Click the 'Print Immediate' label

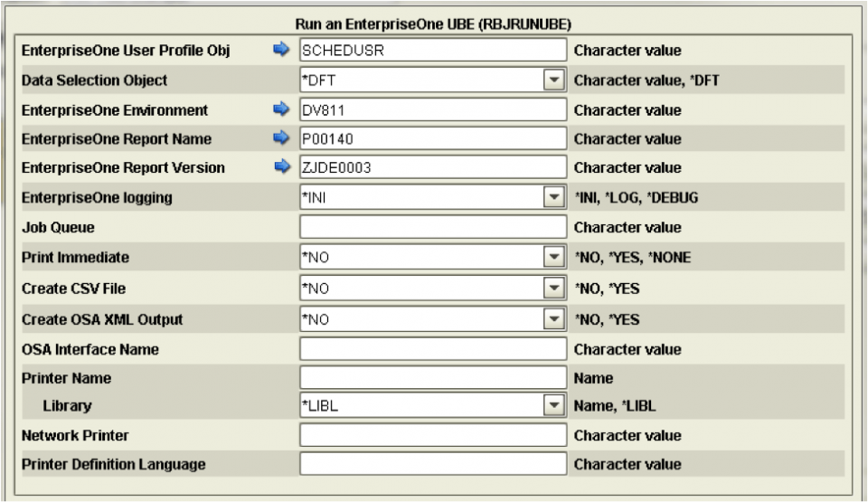pos(75,257)
